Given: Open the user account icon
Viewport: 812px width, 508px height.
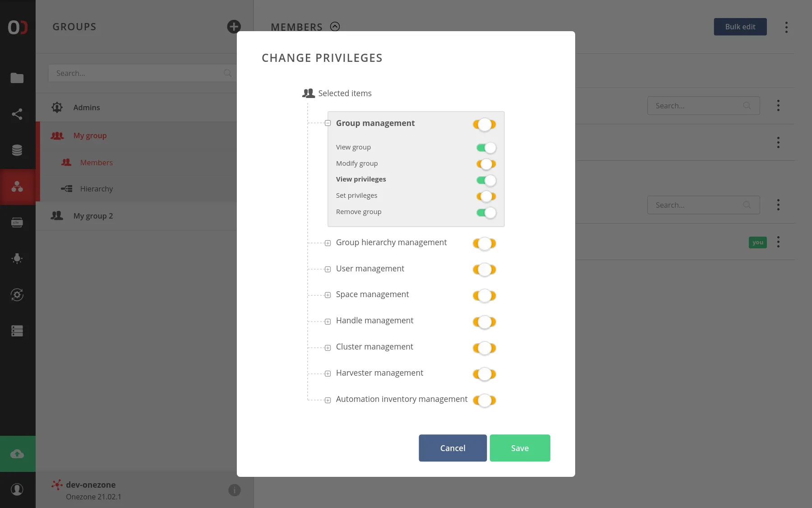Looking at the screenshot, I should (17, 489).
